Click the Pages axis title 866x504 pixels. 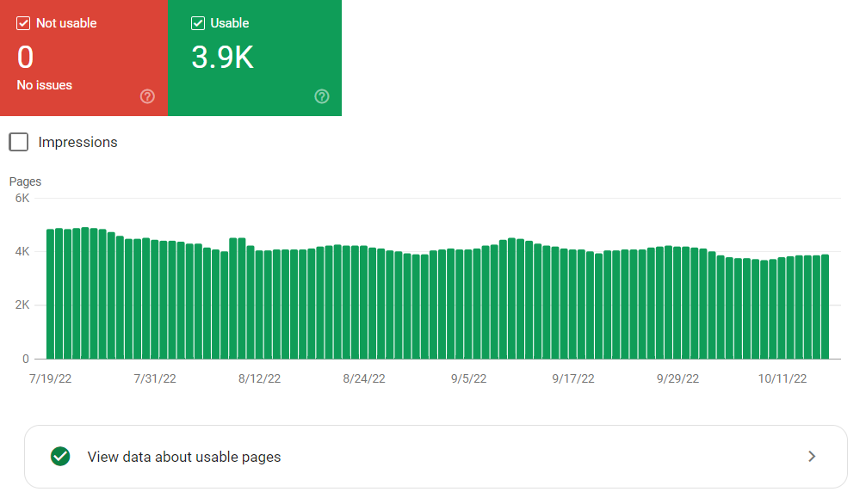[26, 181]
